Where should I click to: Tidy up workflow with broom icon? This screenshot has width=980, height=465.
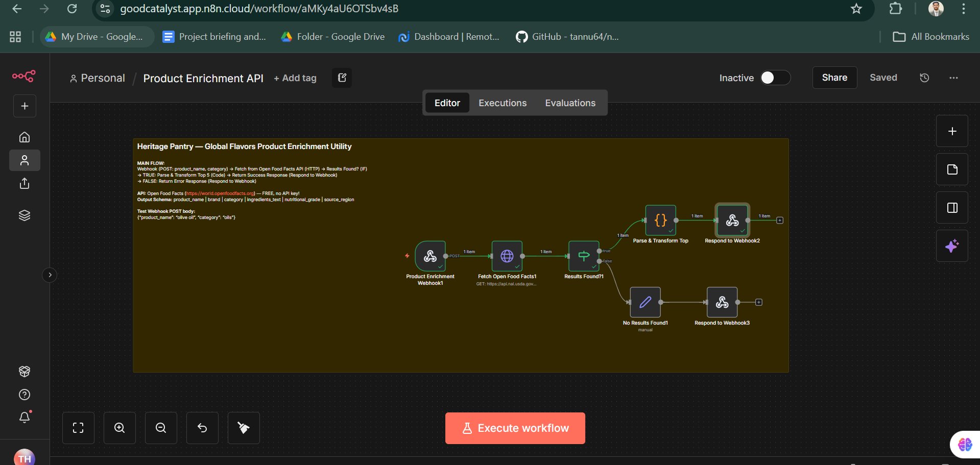click(244, 428)
